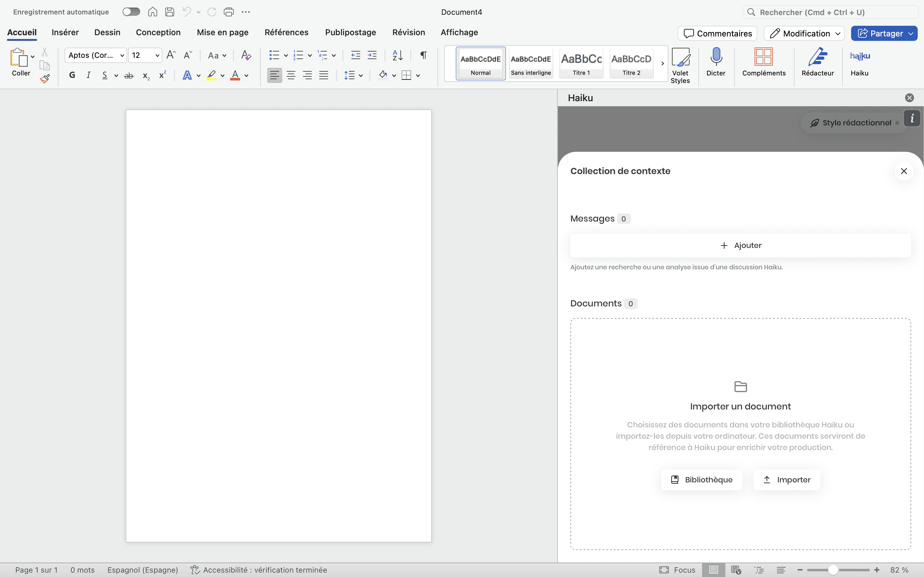Viewport: 924px width, 577px height.
Task: Switch to the Références tab
Action: [286, 32]
